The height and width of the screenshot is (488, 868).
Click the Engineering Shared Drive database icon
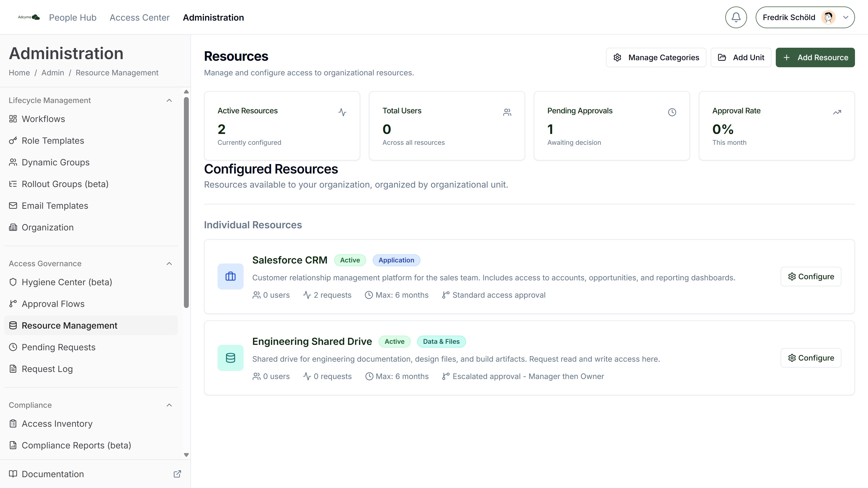[231, 358]
